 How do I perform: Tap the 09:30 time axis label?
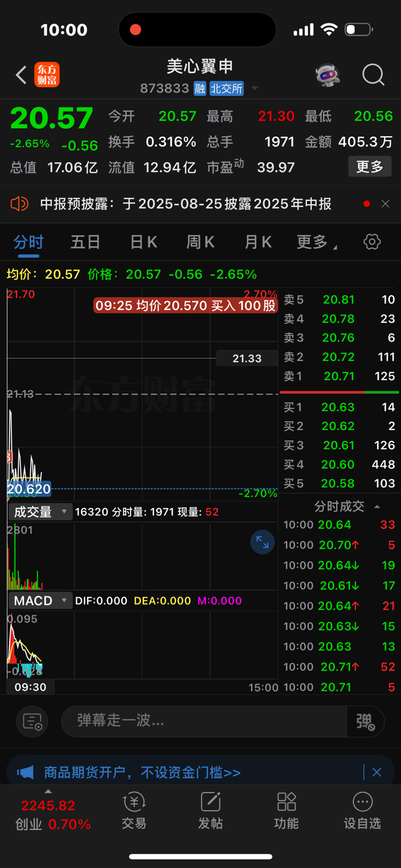coord(30,687)
